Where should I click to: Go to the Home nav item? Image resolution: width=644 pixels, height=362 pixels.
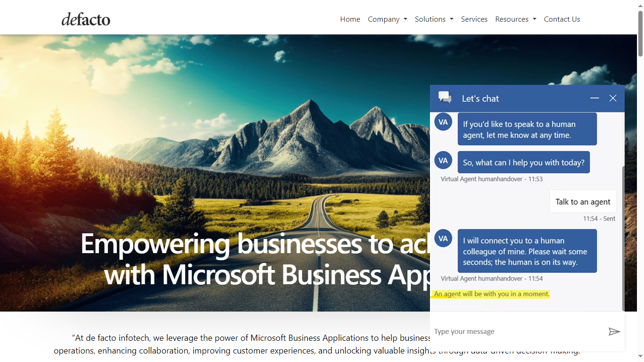tap(350, 19)
